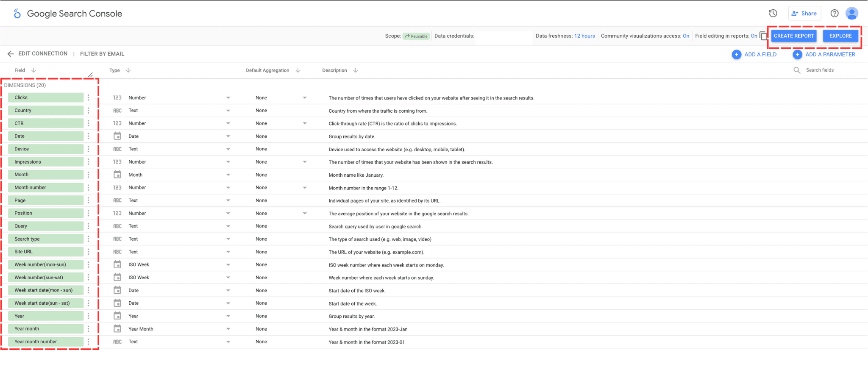This screenshot has width=868, height=389.
Task: Expand the Type dropdown for Year month
Action: pos(228,329)
